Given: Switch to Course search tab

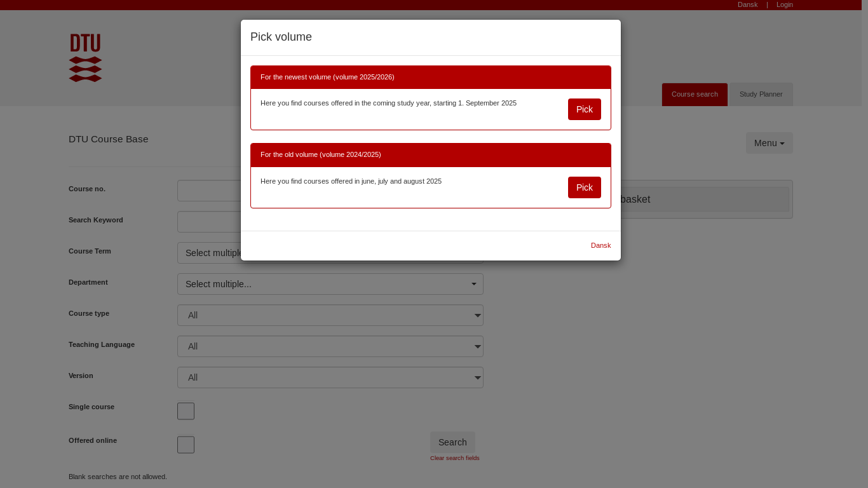Looking at the screenshot, I should 695,94.
